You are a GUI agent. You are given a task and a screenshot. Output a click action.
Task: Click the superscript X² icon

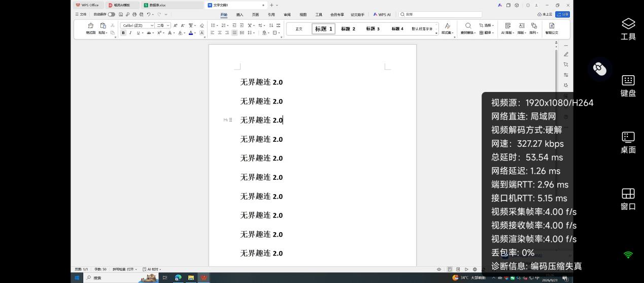(159, 33)
